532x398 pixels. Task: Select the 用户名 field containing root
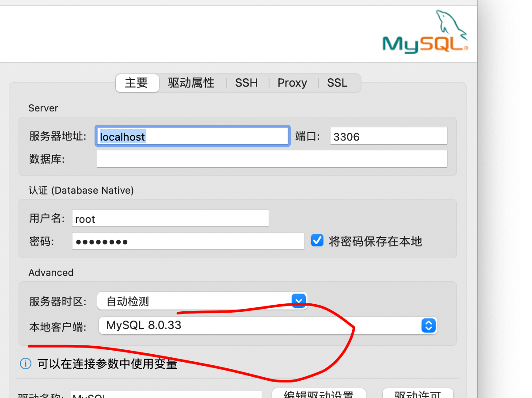tap(170, 219)
